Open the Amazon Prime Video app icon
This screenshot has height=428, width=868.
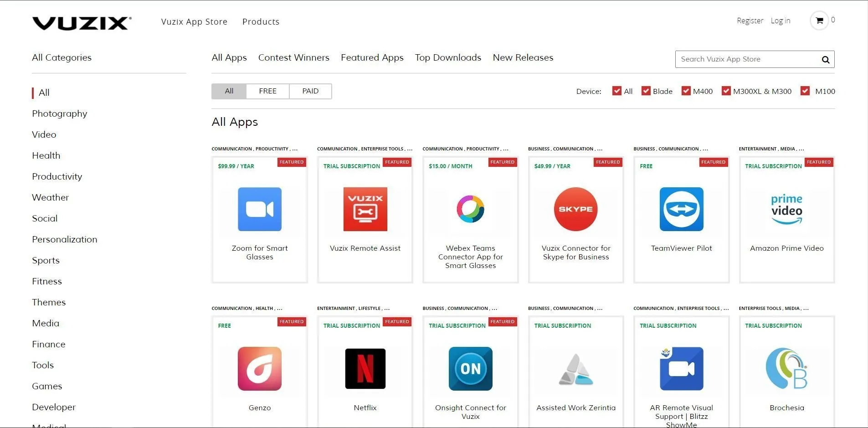pos(787,209)
